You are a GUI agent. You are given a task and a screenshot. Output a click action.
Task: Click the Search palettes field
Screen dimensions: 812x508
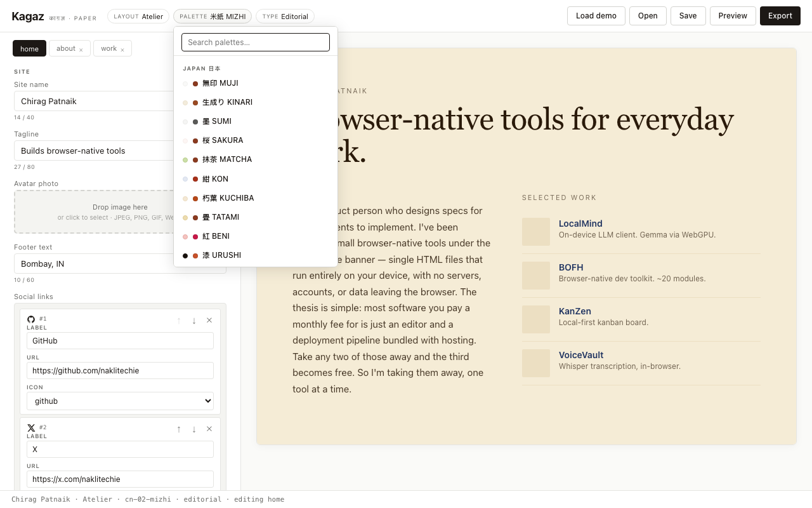pos(256,42)
